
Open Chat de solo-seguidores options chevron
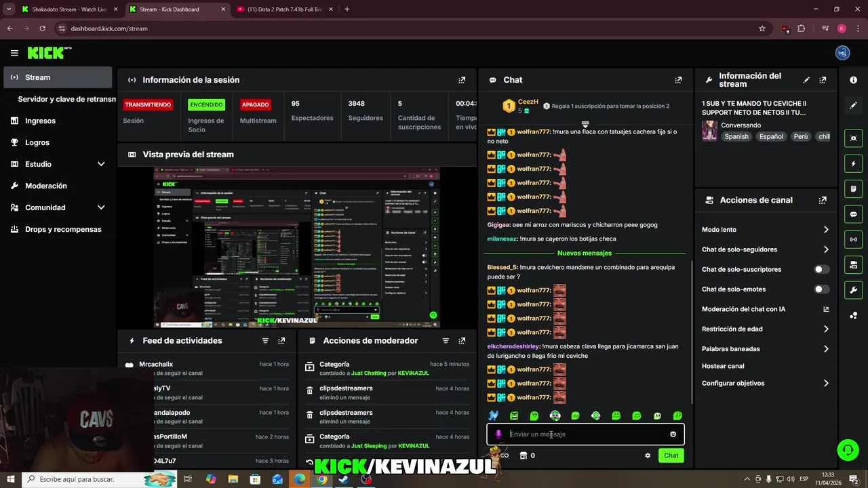(826, 249)
